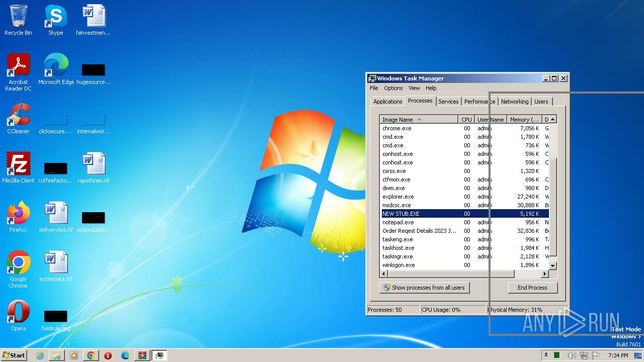Switch to the Services tab
This screenshot has width=644, height=362.
coord(448,102)
